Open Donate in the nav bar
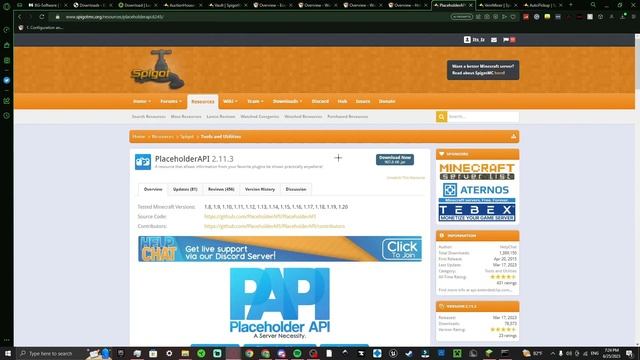The image size is (640, 360). click(x=387, y=101)
